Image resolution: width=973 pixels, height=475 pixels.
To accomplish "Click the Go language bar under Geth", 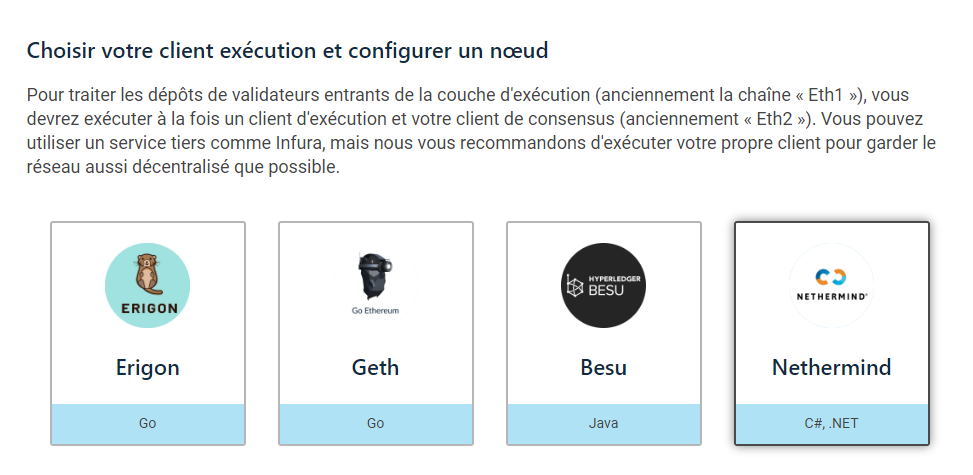I will [375, 423].
